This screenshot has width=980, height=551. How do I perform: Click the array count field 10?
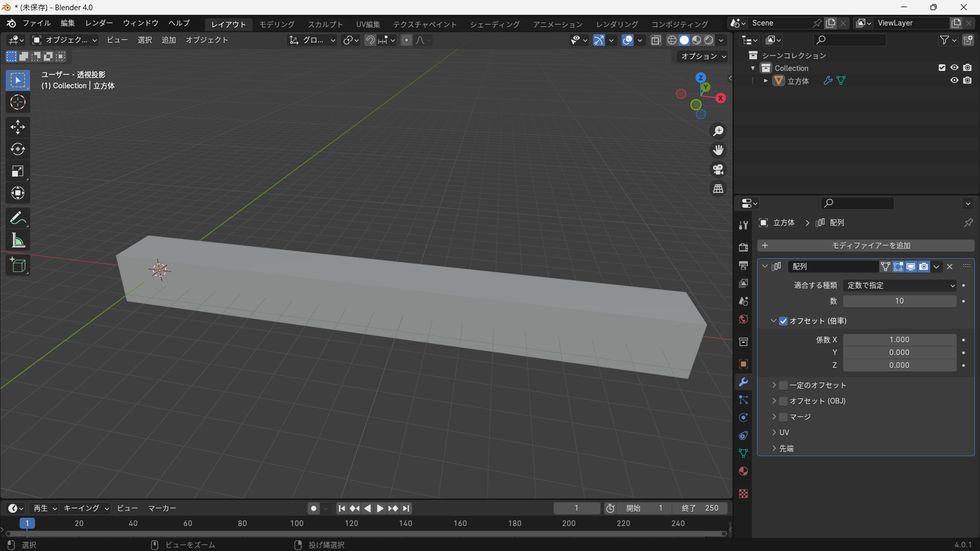click(899, 302)
